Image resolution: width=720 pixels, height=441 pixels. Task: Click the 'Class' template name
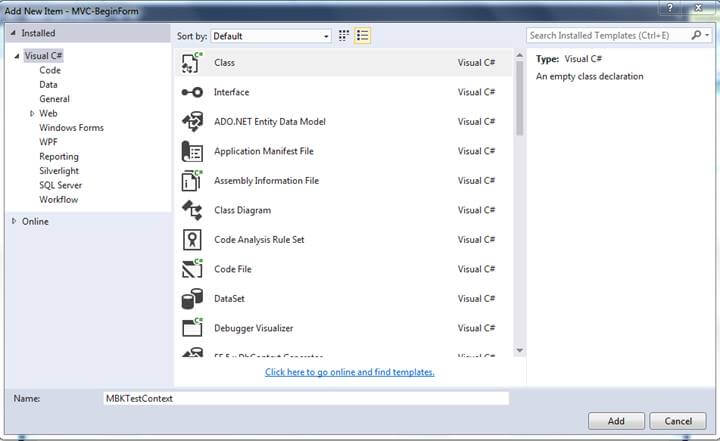coord(224,63)
